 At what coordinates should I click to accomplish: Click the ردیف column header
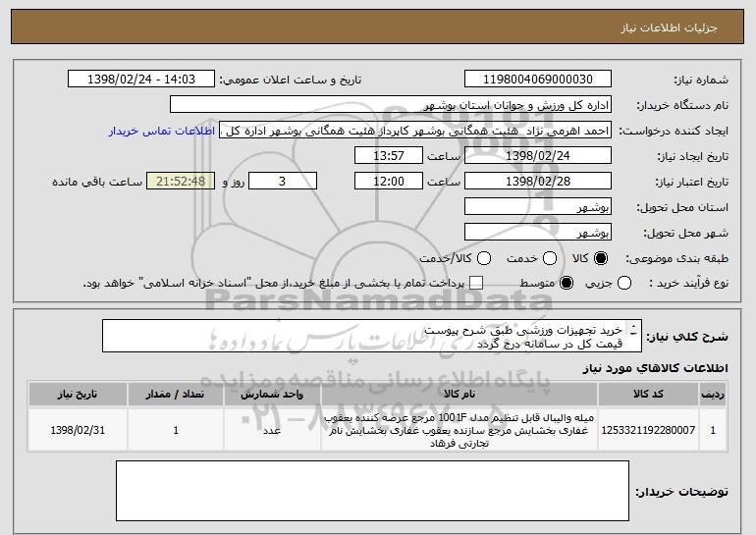[x=713, y=394]
